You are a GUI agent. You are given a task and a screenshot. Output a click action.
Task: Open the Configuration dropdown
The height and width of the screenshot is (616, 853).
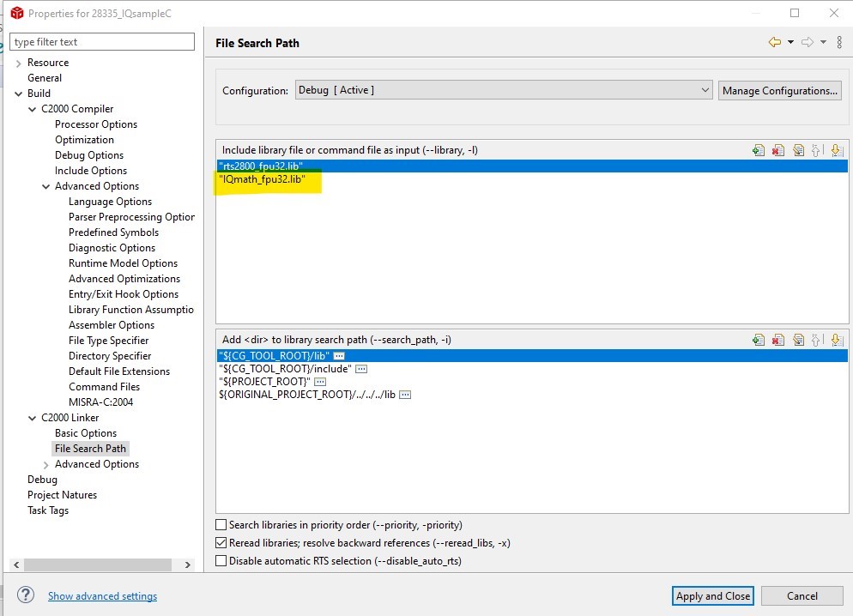[x=504, y=90]
